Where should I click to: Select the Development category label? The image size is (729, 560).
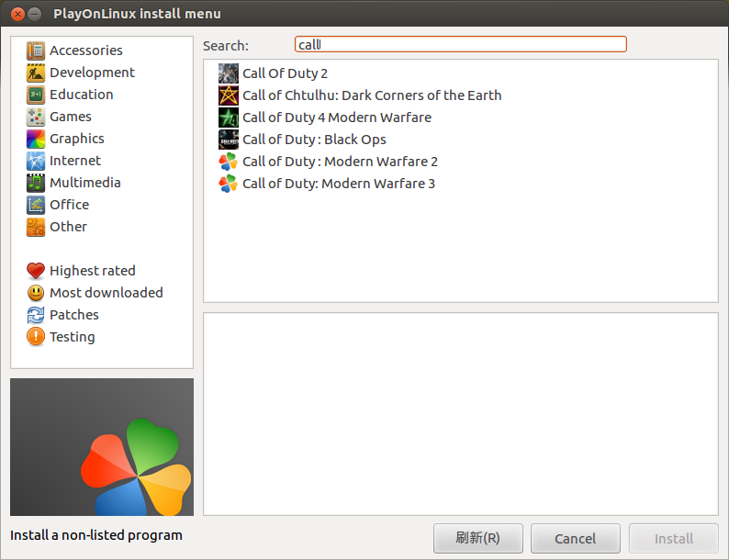(92, 73)
